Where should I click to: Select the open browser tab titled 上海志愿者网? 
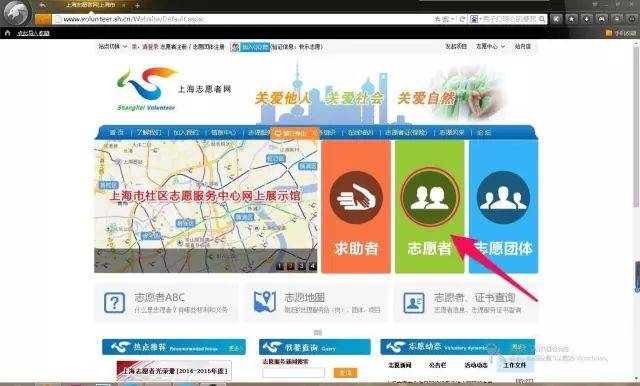click(91, 5)
